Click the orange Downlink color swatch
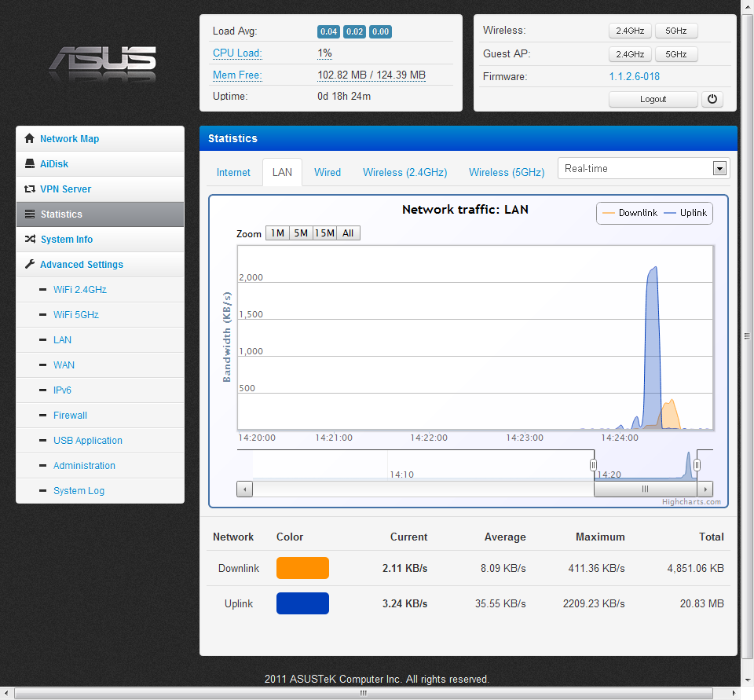The height and width of the screenshot is (700, 754). (x=302, y=568)
